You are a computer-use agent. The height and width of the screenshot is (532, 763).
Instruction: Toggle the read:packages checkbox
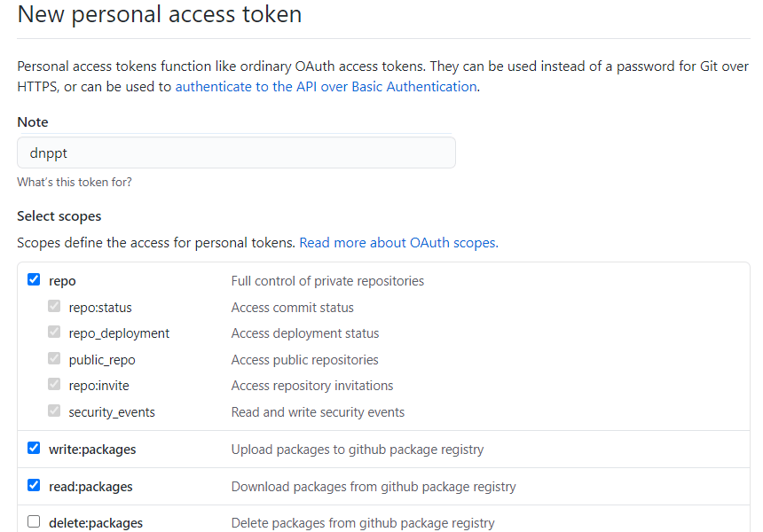(34, 485)
